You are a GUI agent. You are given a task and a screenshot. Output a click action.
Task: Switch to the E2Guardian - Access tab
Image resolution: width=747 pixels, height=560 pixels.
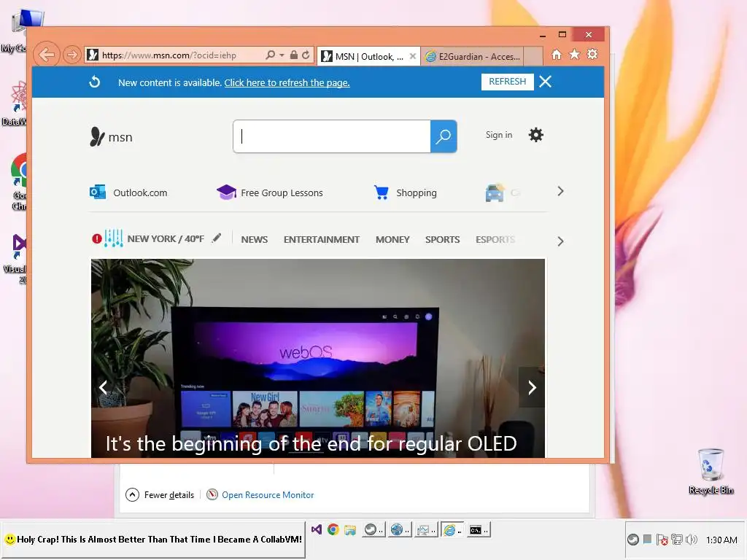point(473,57)
